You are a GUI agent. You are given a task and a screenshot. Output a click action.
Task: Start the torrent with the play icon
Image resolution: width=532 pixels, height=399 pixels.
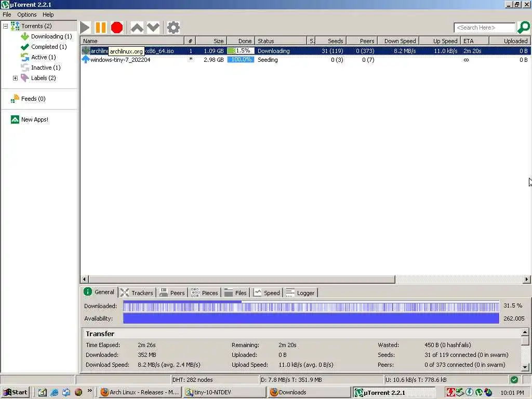click(x=85, y=28)
